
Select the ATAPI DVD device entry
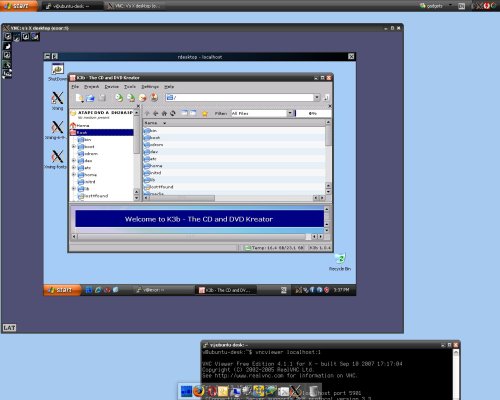102,115
